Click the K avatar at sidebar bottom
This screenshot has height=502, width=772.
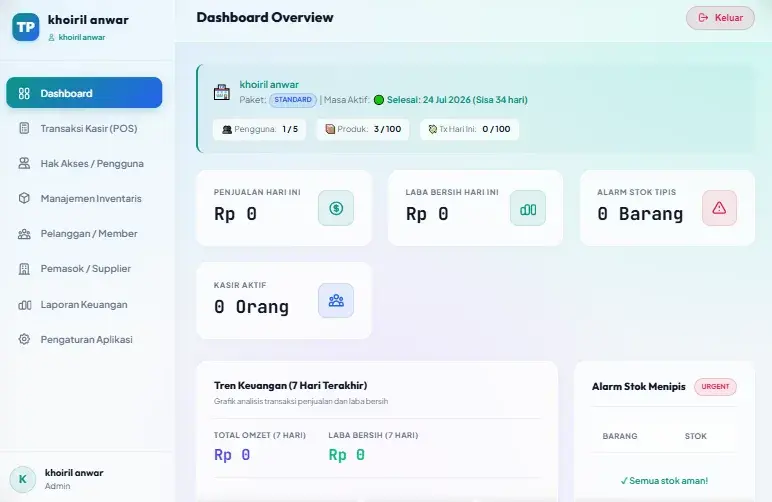pyautogui.click(x=23, y=479)
